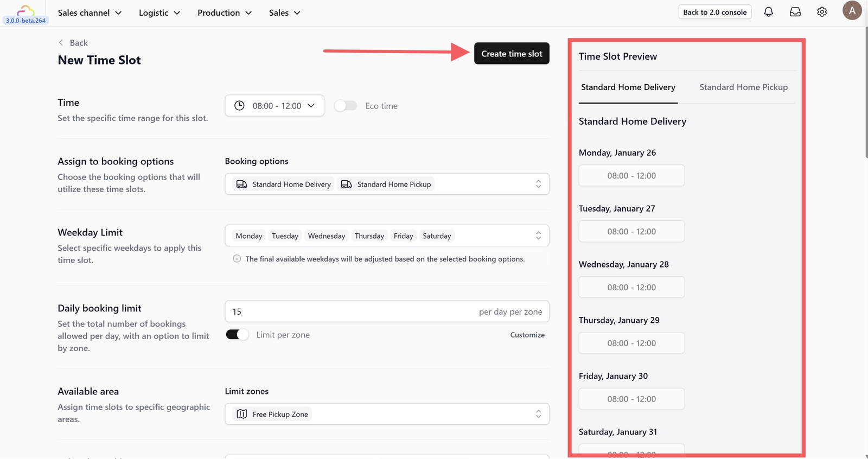The image size is (868, 459).
Task: Click the daily booking limit input field
Action: (387, 311)
